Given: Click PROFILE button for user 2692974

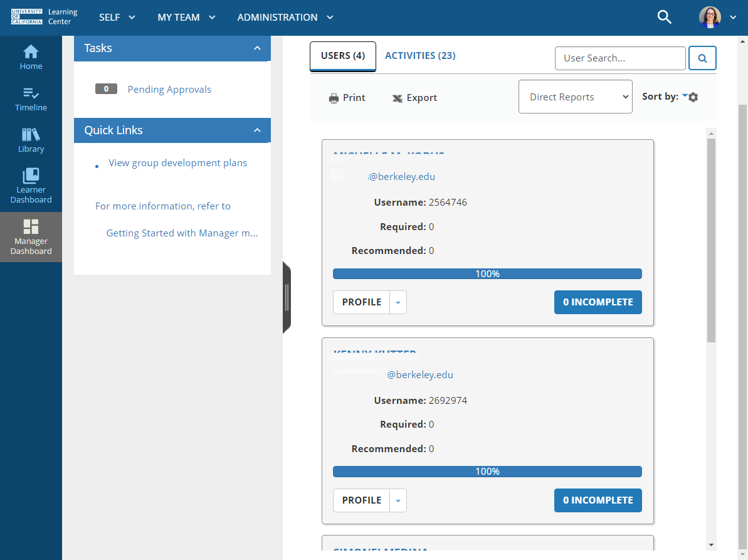Looking at the screenshot, I should pyautogui.click(x=361, y=500).
